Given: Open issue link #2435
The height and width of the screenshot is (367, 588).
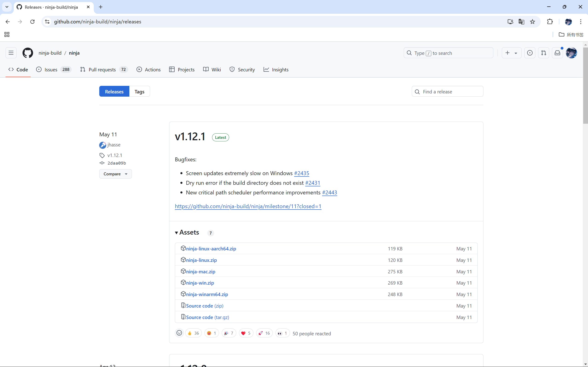Looking at the screenshot, I should click(x=301, y=173).
